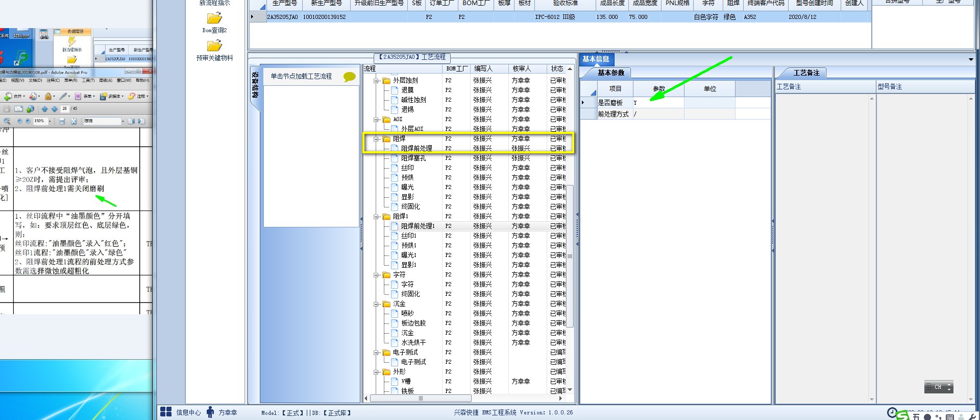This screenshot has height=420, width=980.
Task: Click the Sogou soft keyboard icon
Action: 950,417
